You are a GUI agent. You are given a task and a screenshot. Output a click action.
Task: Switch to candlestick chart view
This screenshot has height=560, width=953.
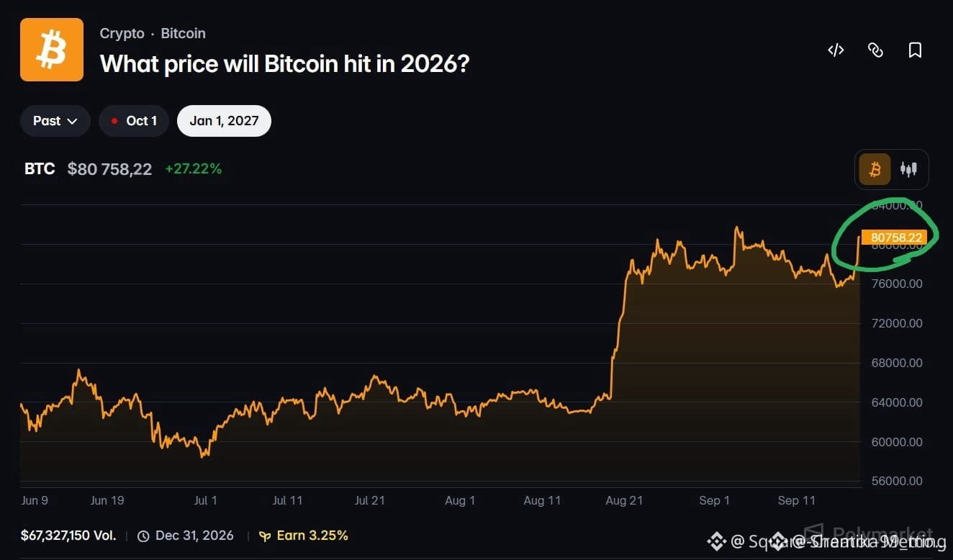pos(908,169)
